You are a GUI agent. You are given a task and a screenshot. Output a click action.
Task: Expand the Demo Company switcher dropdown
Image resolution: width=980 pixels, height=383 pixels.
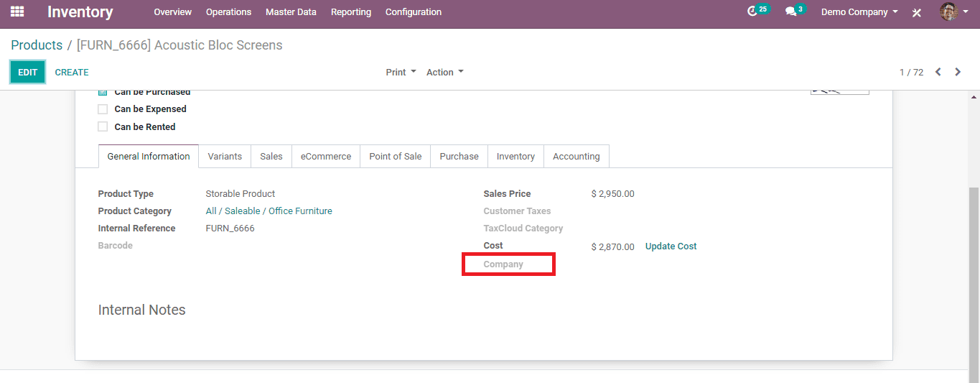859,12
